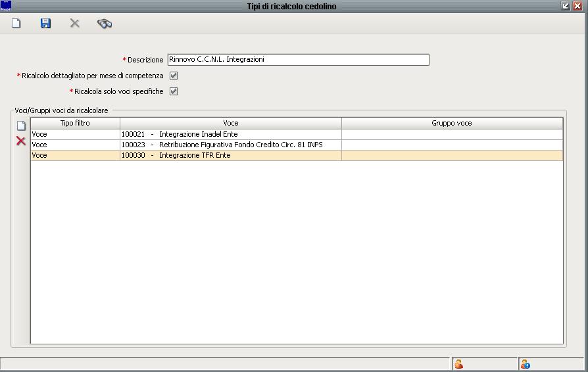Screen dimensions: 588x372
Task: Click Tipo filtro cell of the 100023 row
Action: click(75, 145)
